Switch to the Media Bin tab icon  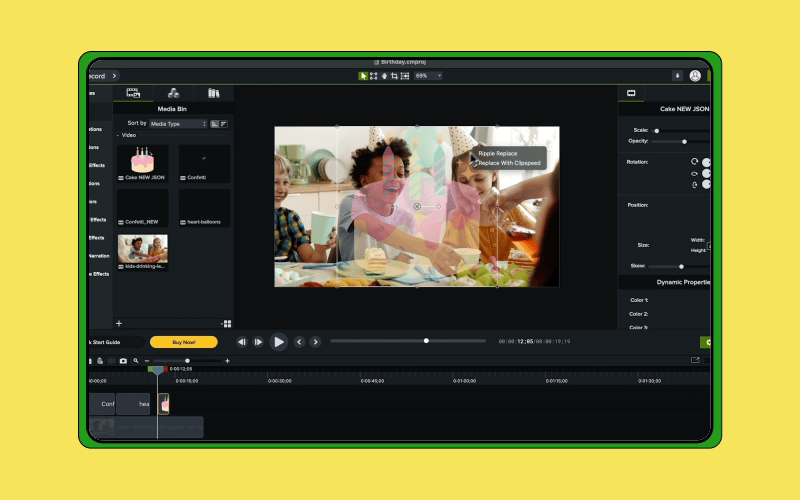[x=133, y=93]
